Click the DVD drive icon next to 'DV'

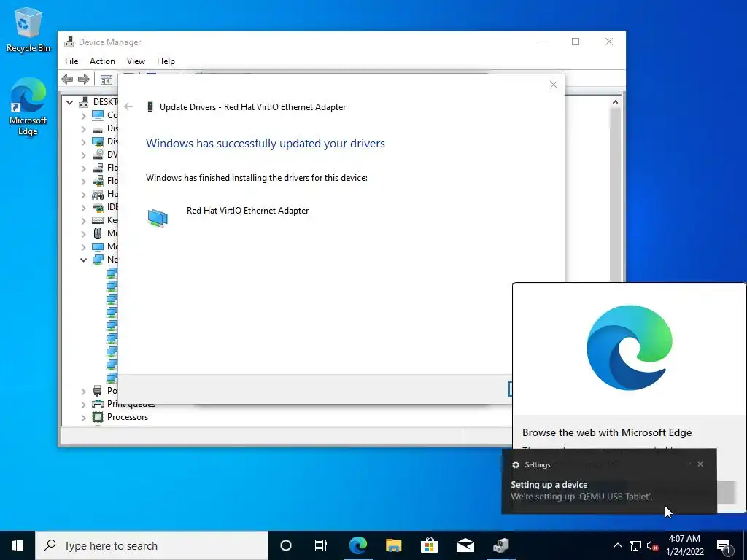[98, 155]
